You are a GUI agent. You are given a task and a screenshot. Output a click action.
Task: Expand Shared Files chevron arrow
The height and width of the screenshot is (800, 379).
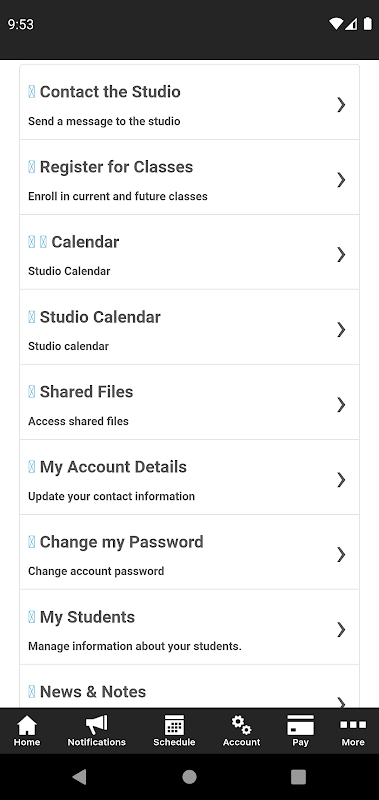click(x=341, y=405)
